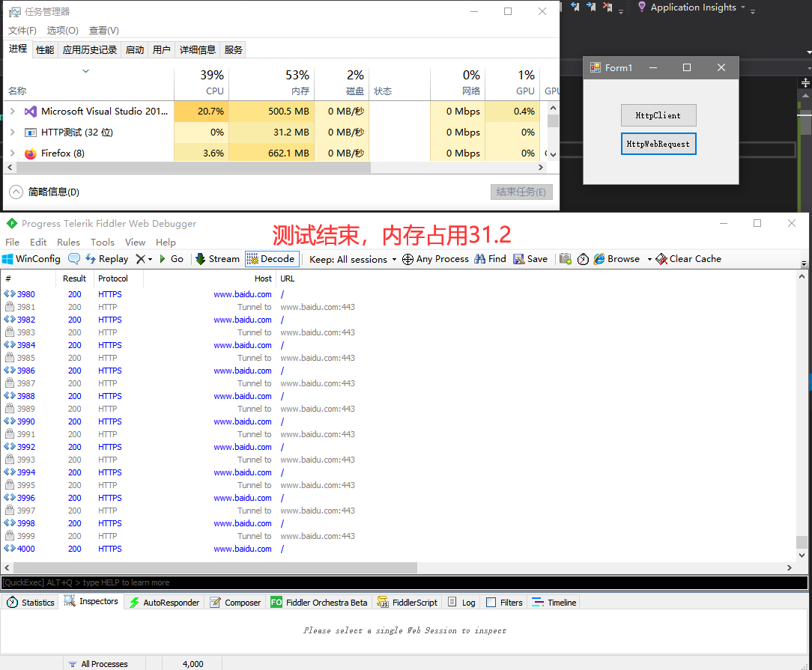Click Fiddler session list horizontal scrollbar
Screen dimensions: 812x670
tap(214, 567)
